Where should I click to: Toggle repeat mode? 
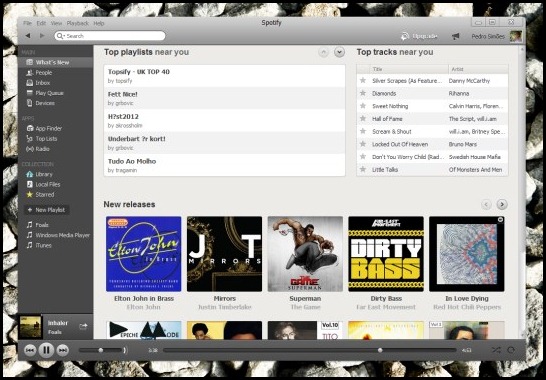coord(511,350)
